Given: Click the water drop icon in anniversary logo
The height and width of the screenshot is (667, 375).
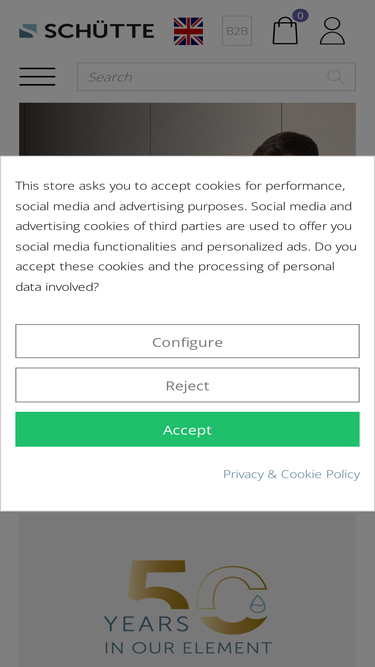Looking at the screenshot, I should (x=258, y=604).
